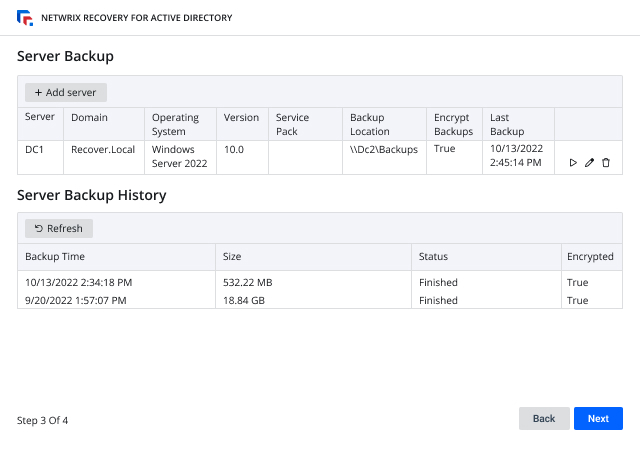Image resolution: width=640 pixels, height=450 pixels.
Task: Click the Netwrix logo icon
Action: (x=25, y=18)
